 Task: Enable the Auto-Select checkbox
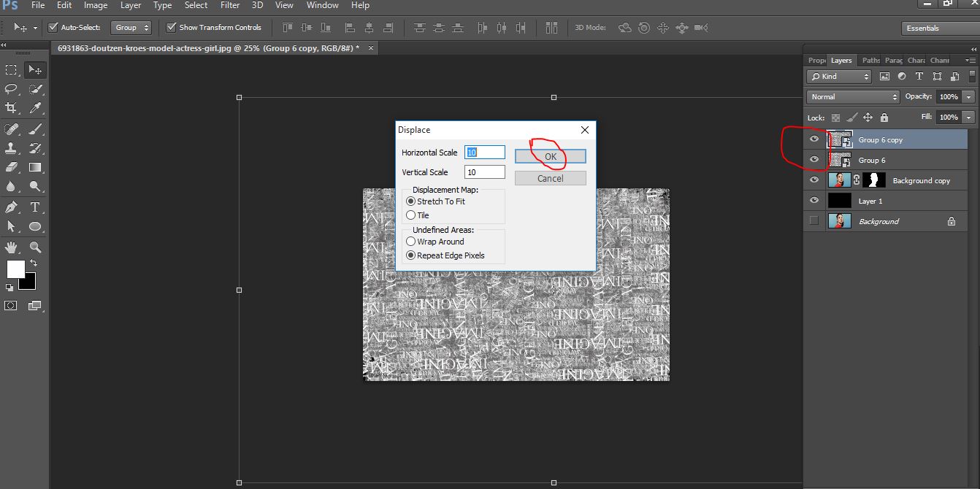tap(53, 28)
